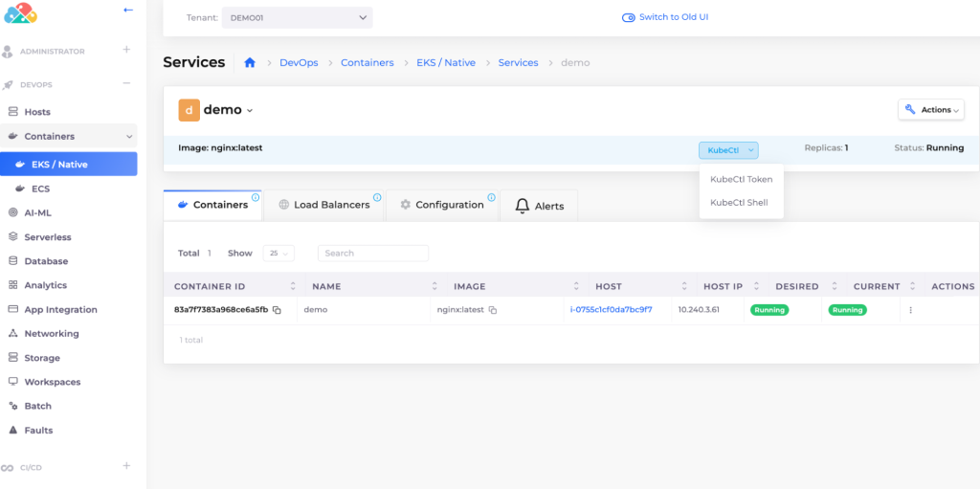This screenshot has height=489, width=980.
Task: Open host link i-0755c1cf0da7bc9f7
Action: [611, 310]
